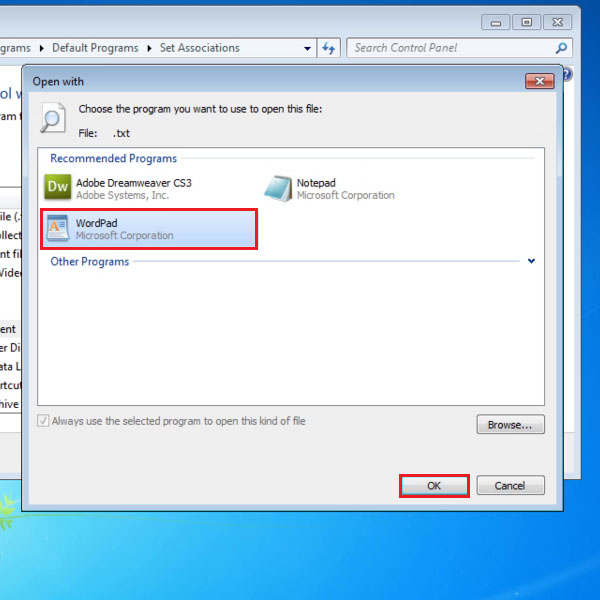This screenshot has height=600, width=600.
Task: Minimize the Control Panel window
Action: click(496, 23)
